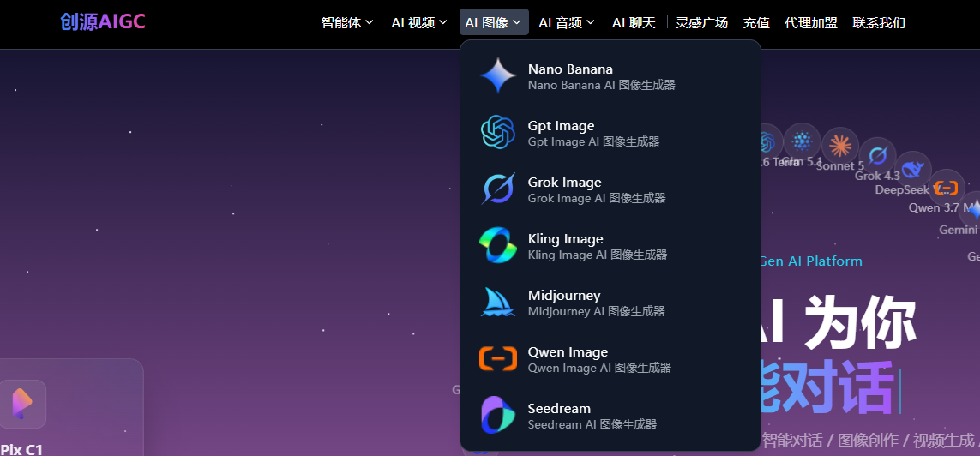980x456 pixels.
Task: Click the Pix C1 card play-shaped icon
Action: pos(22,404)
